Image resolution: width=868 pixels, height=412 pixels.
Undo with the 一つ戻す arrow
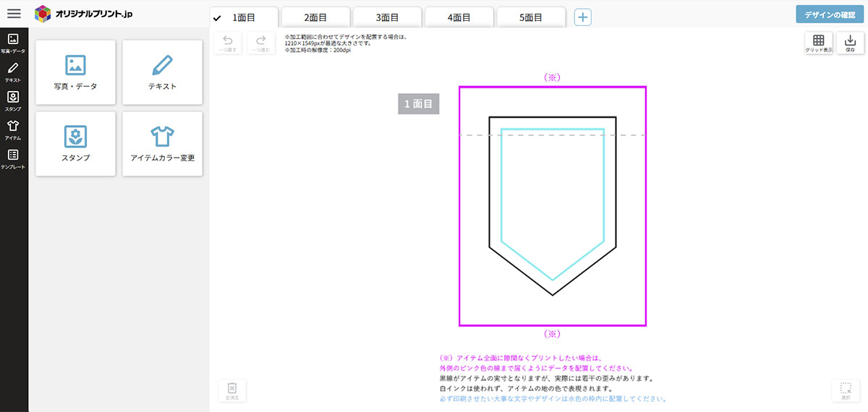[228, 43]
